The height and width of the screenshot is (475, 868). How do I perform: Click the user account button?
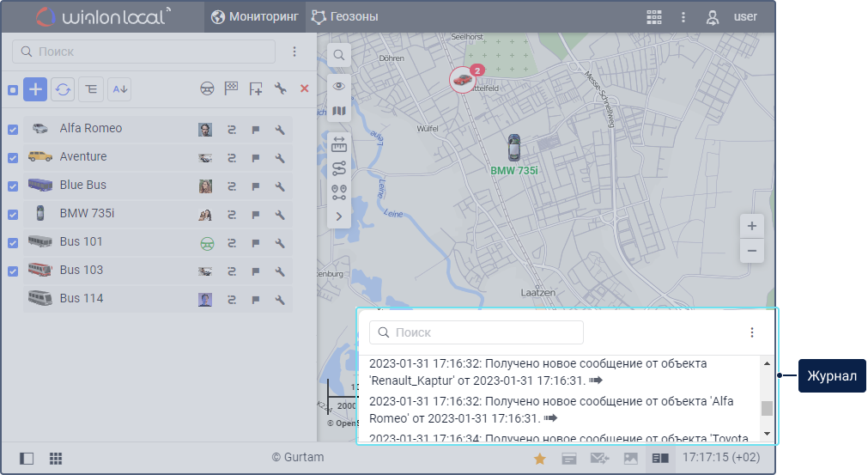[732, 17]
